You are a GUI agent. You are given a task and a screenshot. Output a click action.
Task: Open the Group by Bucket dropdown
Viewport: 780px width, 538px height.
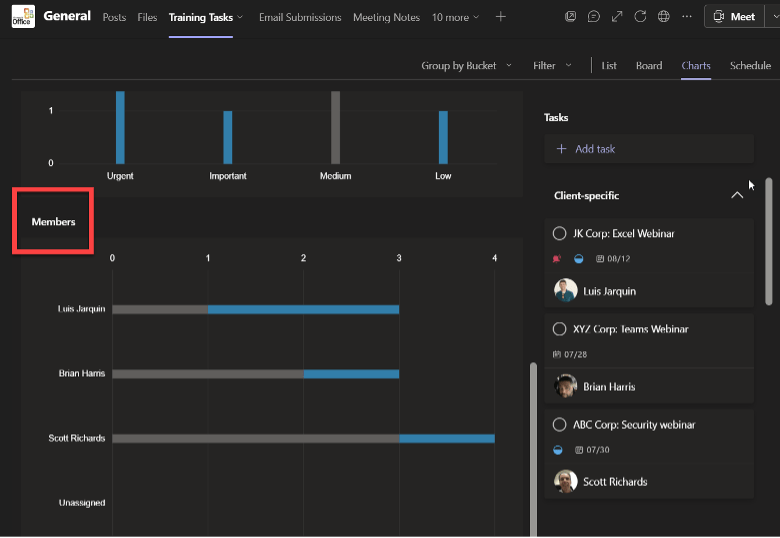point(466,66)
